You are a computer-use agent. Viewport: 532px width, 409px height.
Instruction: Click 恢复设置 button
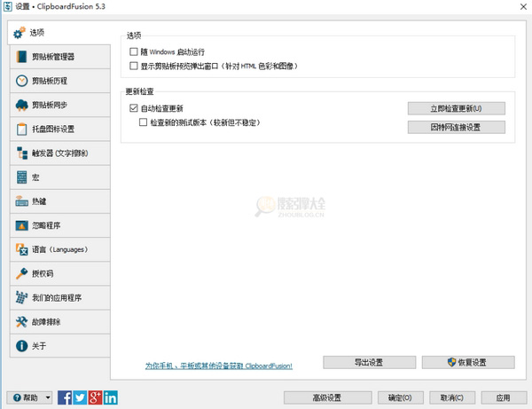468,362
